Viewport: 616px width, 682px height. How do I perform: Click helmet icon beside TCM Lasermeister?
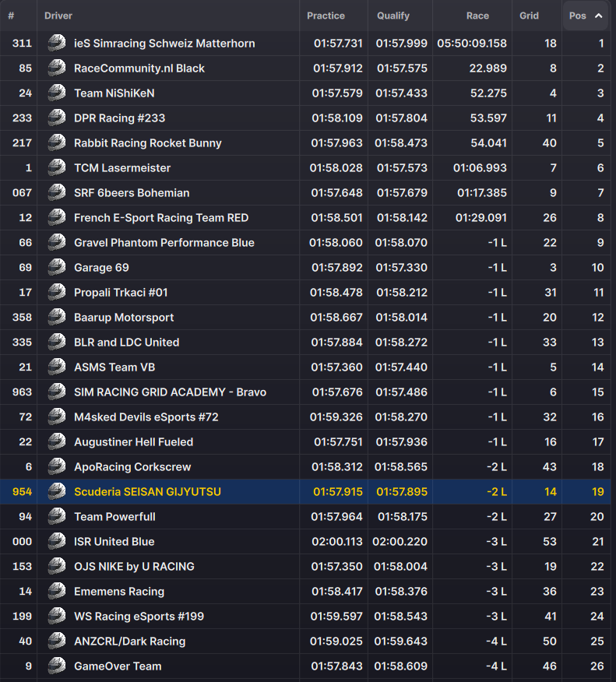(x=57, y=167)
